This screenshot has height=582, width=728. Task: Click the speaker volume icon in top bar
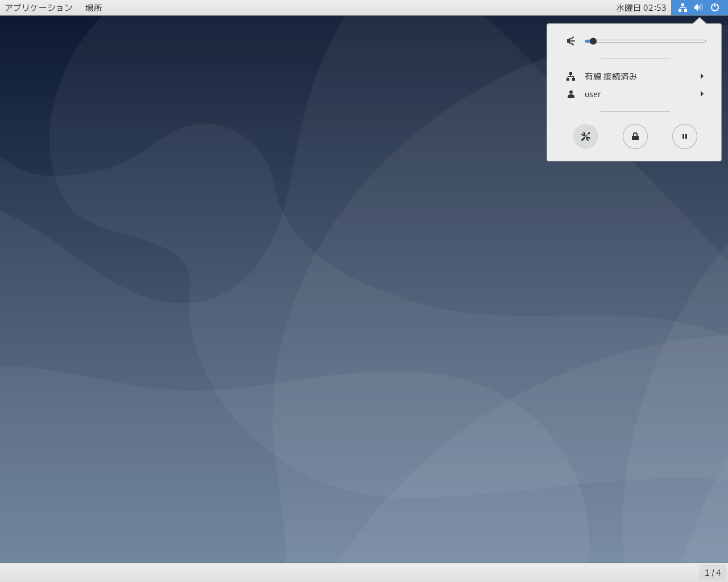pos(698,7)
